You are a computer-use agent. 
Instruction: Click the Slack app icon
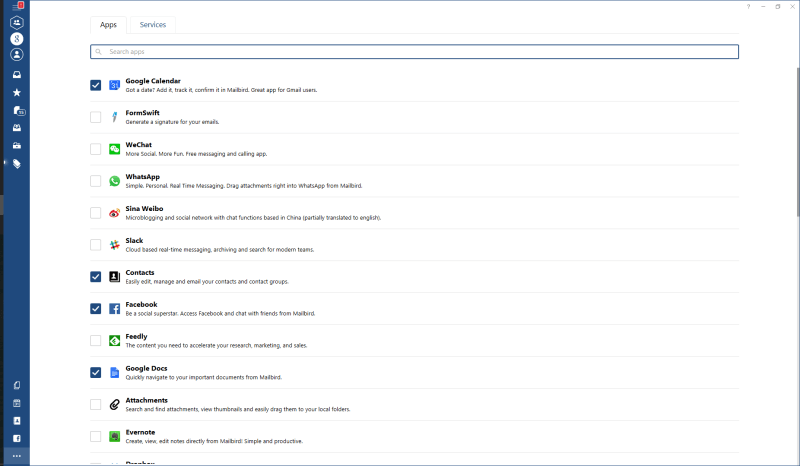click(x=114, y=244)
